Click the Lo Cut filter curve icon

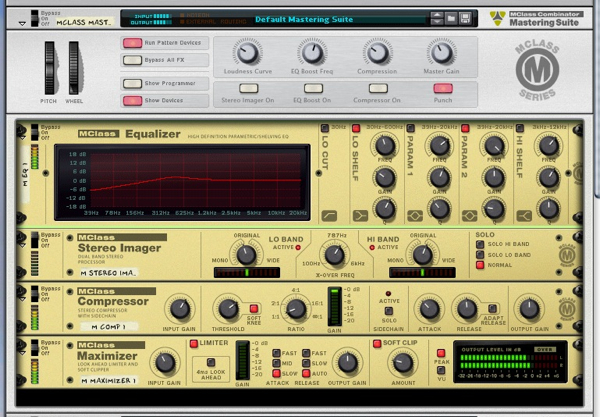[x=330, y=215]
